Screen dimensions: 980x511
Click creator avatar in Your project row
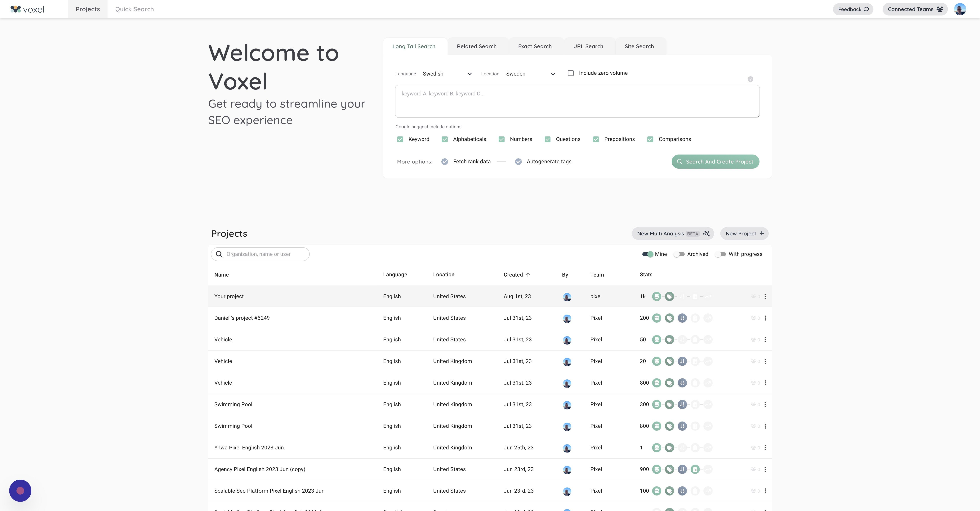pyautogui.click(x=567, y=297)
